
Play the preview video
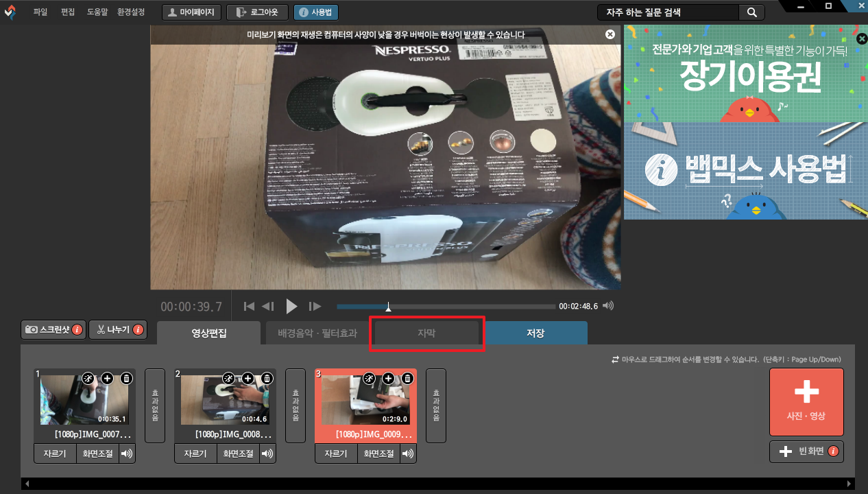tap(291, 306)
